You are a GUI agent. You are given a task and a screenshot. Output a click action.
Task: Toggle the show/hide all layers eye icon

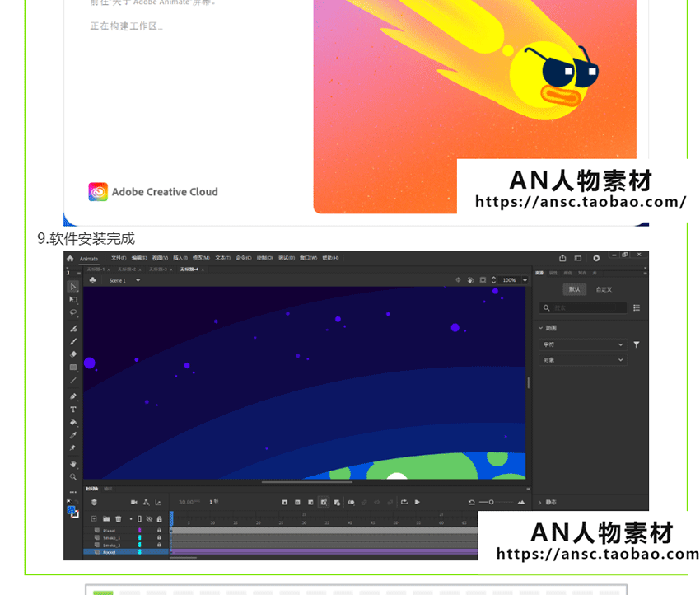pyautogui.click(x=148, y=519)
